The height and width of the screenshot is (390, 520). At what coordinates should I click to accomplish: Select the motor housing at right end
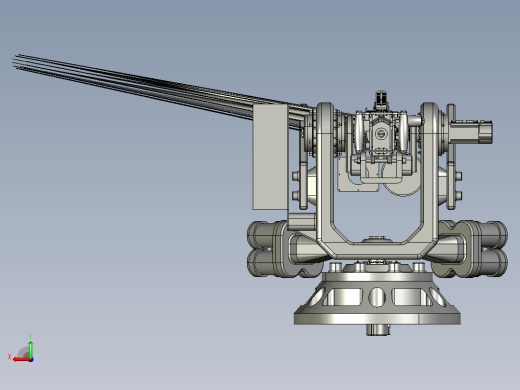pyautogui.click(x=470, y=132)
